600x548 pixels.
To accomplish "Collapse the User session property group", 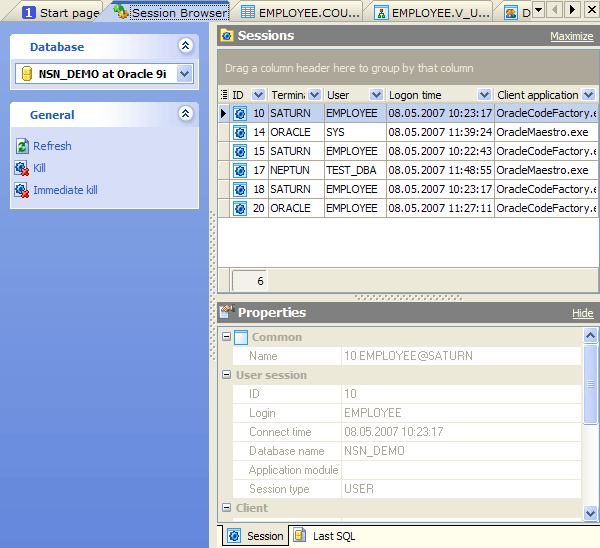I will pyautogui.click(x=226, y=375).
